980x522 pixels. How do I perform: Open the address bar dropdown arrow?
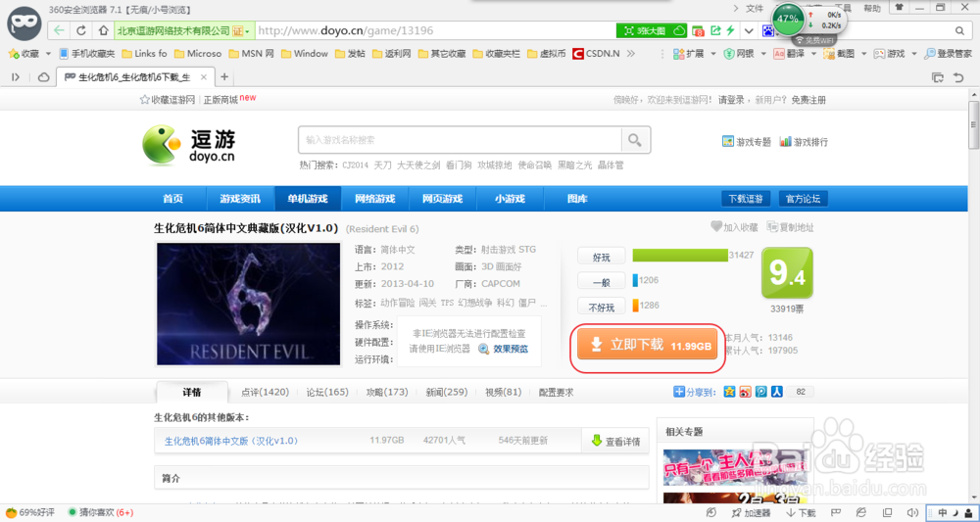click(749, 30)
